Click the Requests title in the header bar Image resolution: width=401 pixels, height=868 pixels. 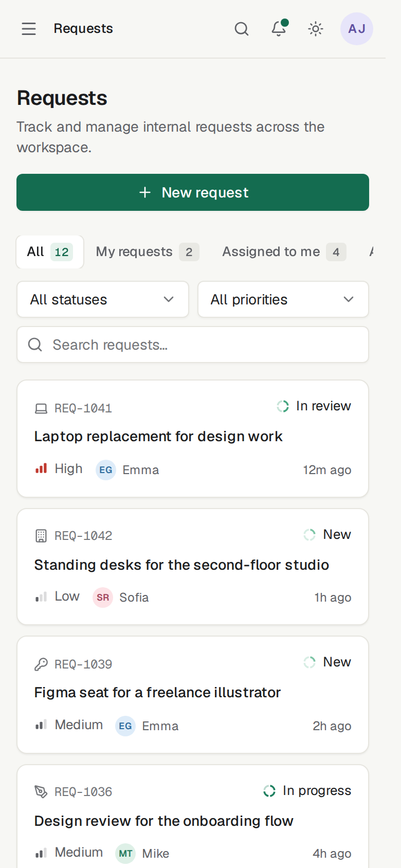[x=83, y=28]
